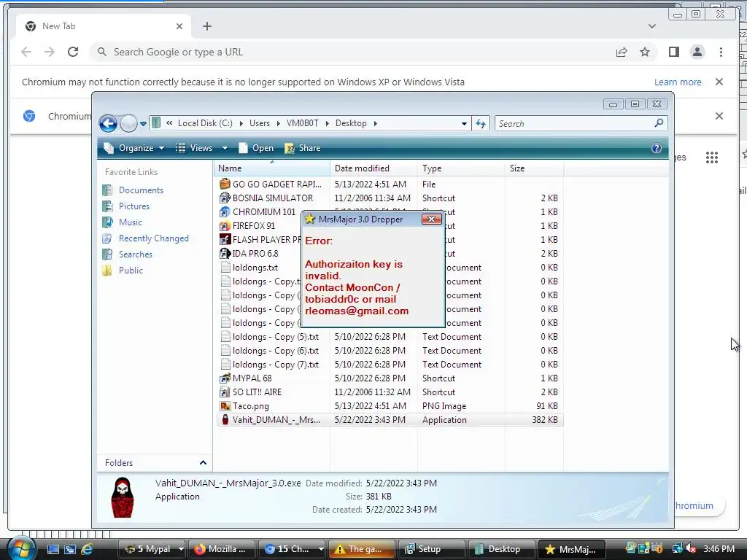
Task: Close the MrsMajor 3.0 Dropper dialog
Action: pos(432,219)
